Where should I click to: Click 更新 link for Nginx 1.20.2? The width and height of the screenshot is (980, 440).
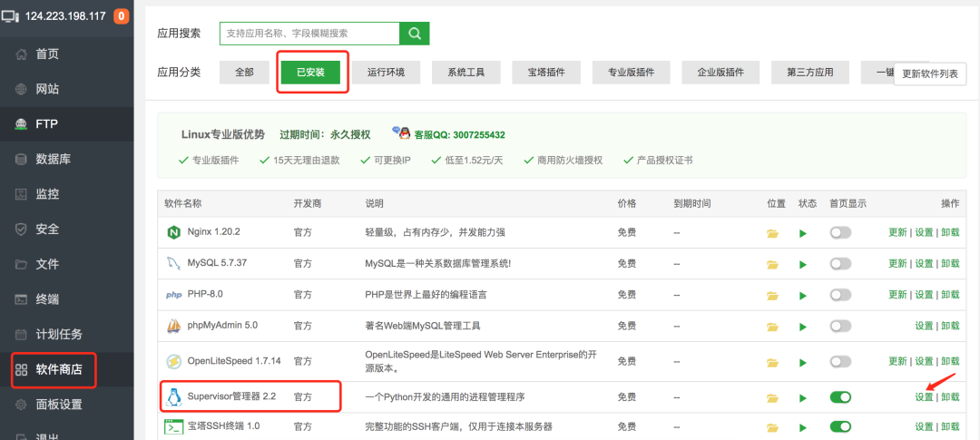click(897, 232)
